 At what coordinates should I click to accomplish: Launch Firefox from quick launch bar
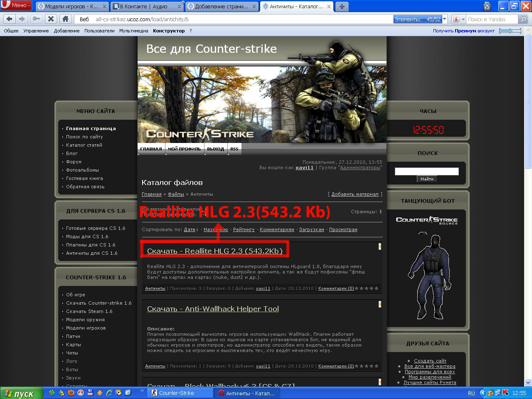click(x=71, y=392)
